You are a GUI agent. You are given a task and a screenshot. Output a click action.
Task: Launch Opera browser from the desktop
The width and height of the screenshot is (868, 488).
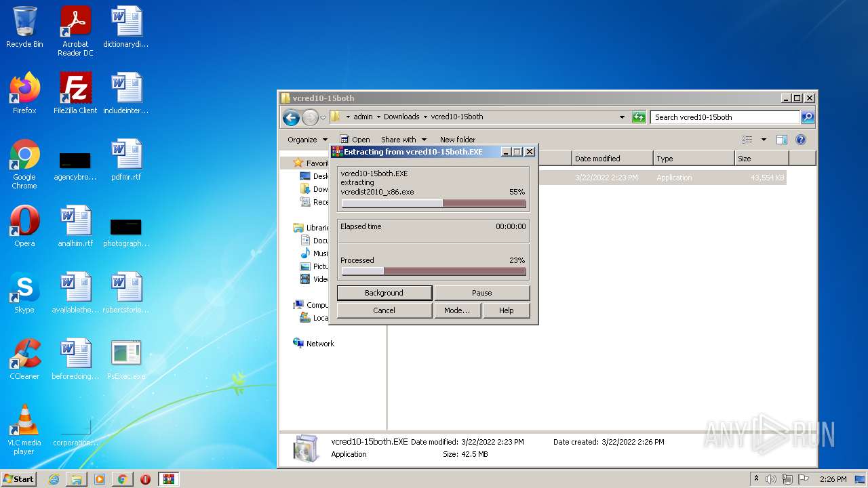[x=24, y=226]
